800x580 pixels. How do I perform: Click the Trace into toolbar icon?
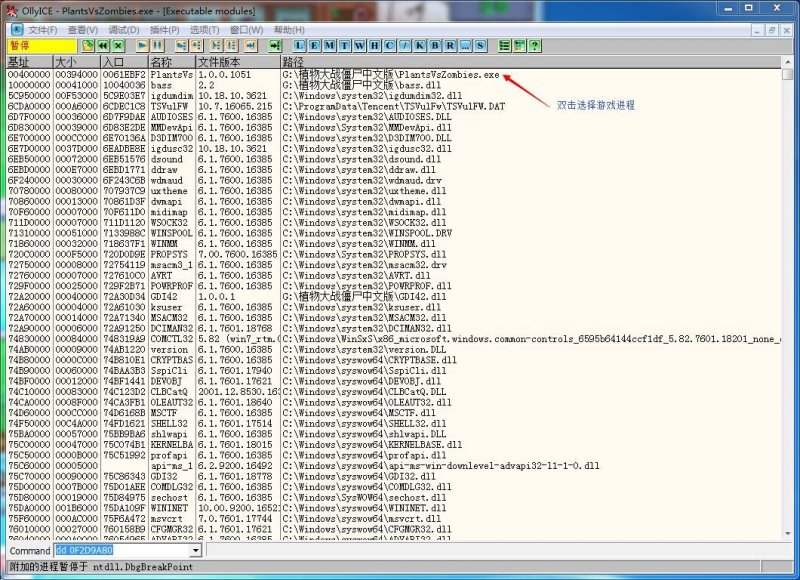(216, 46)
